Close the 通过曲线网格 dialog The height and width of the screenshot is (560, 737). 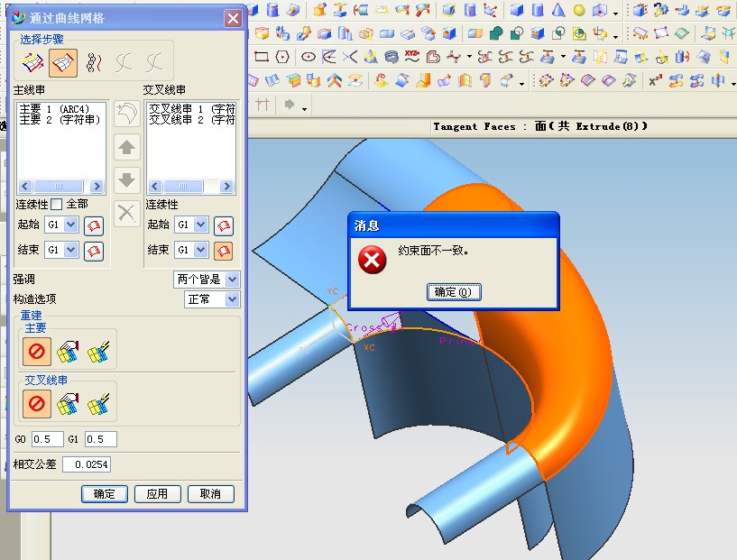[x=233, y=18]
